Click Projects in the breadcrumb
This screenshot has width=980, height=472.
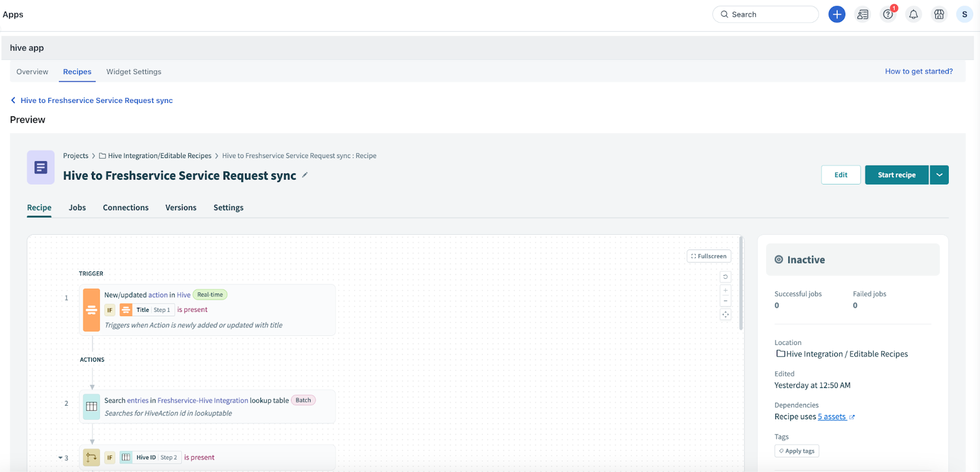click(x=75, y=156)
